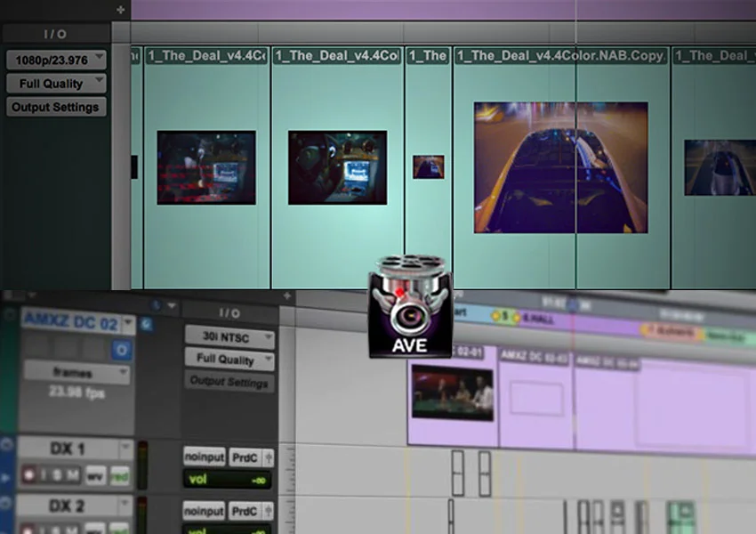Select rightmost cut-off 1_The_Deal clip thumbnail
The height and width of the screenshot is (534, 756).
[720, 167]
